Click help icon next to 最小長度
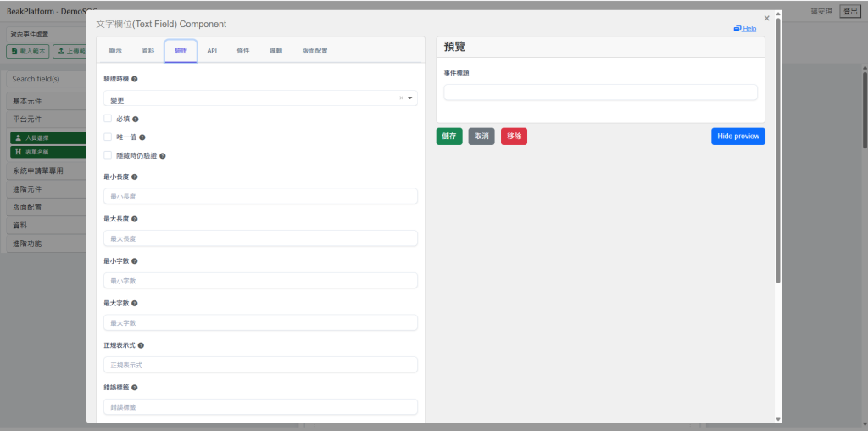Image resolution: width=868 pixels, height=431 pixels. pos(135,176)
